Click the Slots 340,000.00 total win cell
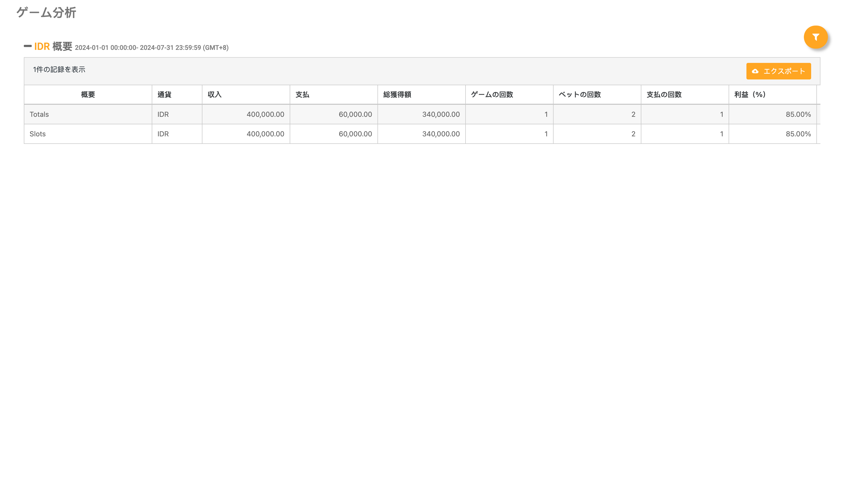 pyautogui.click(x=441, y=134)
